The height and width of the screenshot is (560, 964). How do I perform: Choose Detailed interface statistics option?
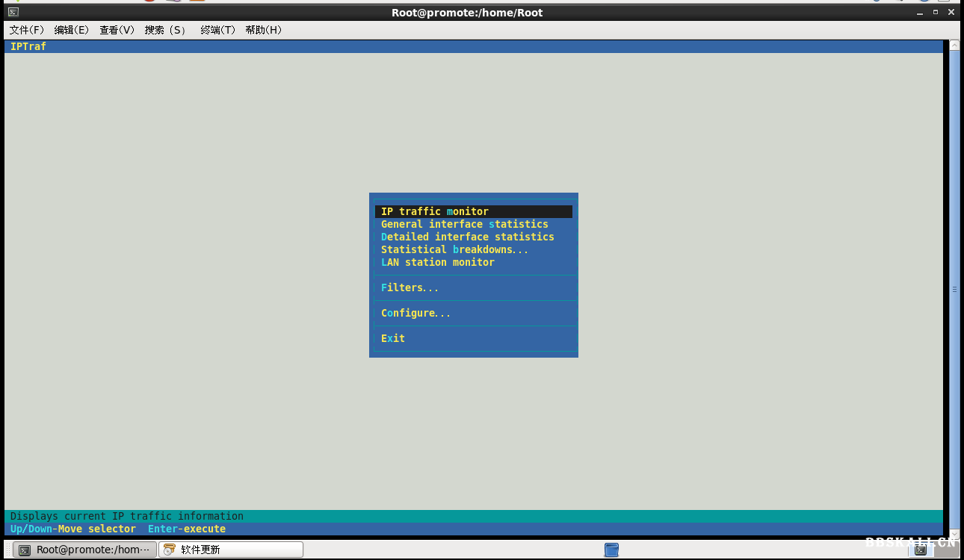click(467, 237)
